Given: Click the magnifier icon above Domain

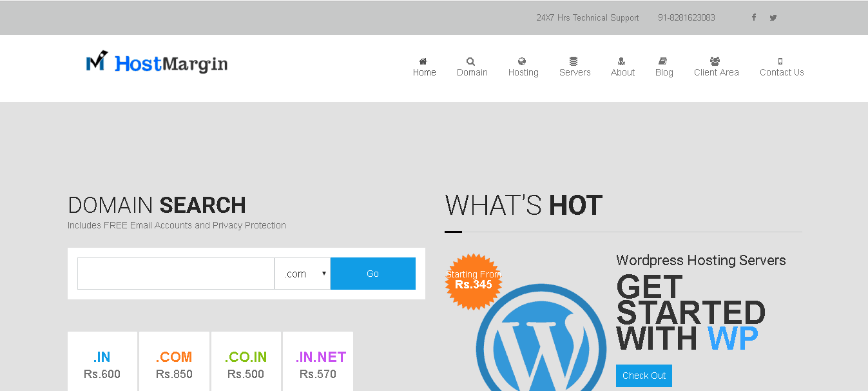Looking at the screenshot, I should pyautogui.click(x=471, y=61).
